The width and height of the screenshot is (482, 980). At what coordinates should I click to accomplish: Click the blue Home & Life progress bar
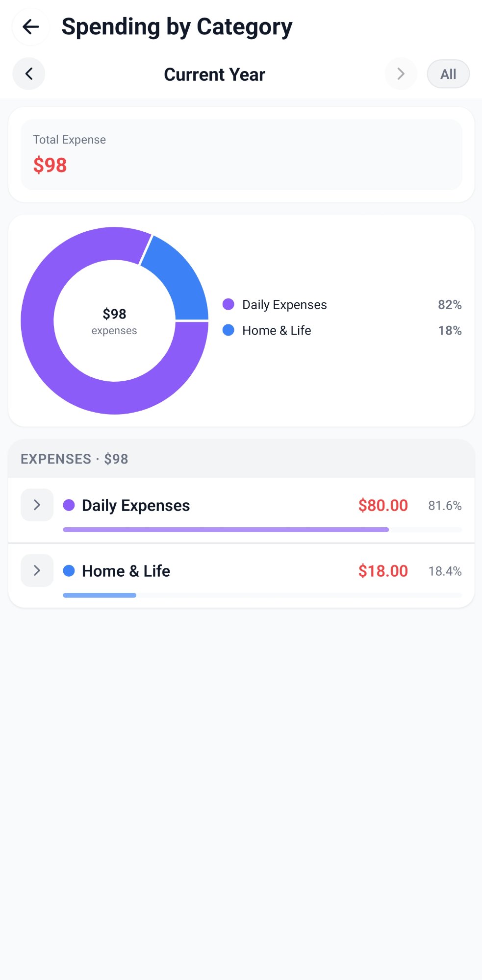[x=99, y=595]
